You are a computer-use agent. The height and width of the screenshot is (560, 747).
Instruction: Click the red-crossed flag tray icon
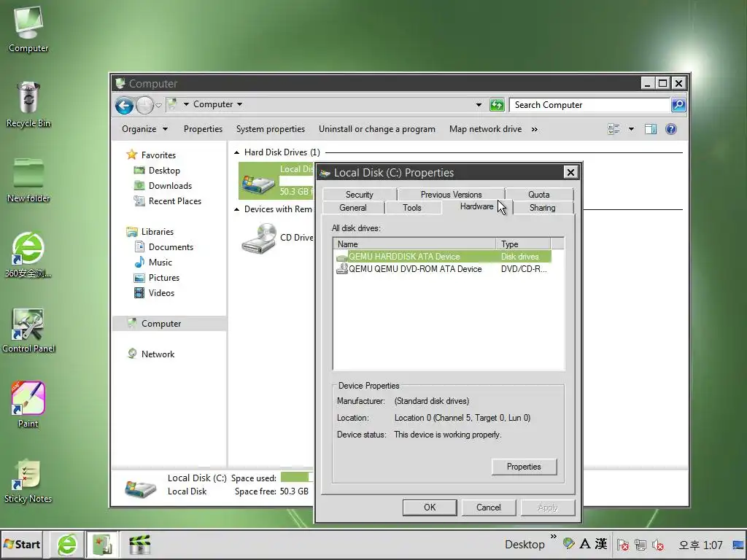pyautogui.click(x=623, y=545)
